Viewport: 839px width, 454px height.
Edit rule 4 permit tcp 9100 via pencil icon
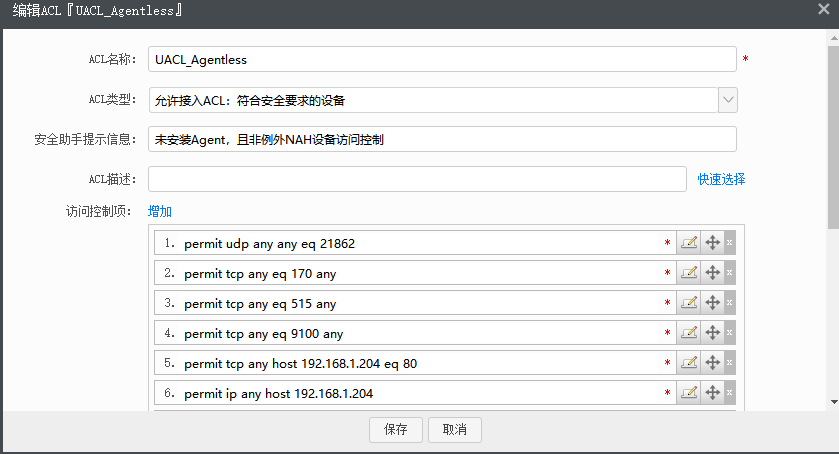[x=689, y=333]
